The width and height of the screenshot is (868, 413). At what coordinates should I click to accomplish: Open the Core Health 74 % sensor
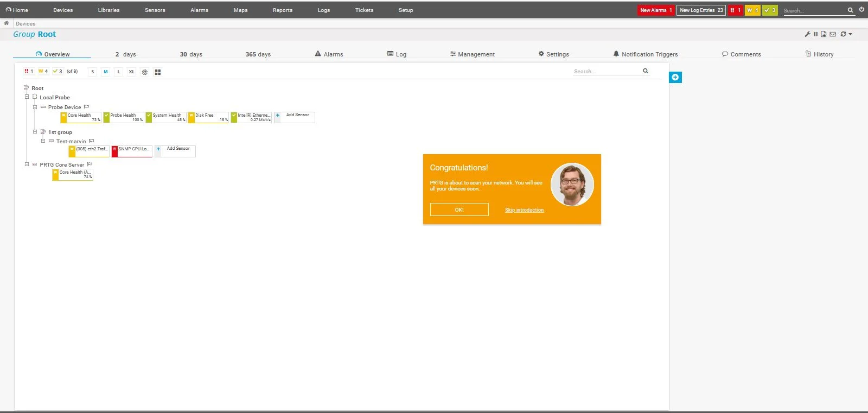point(73,175)
